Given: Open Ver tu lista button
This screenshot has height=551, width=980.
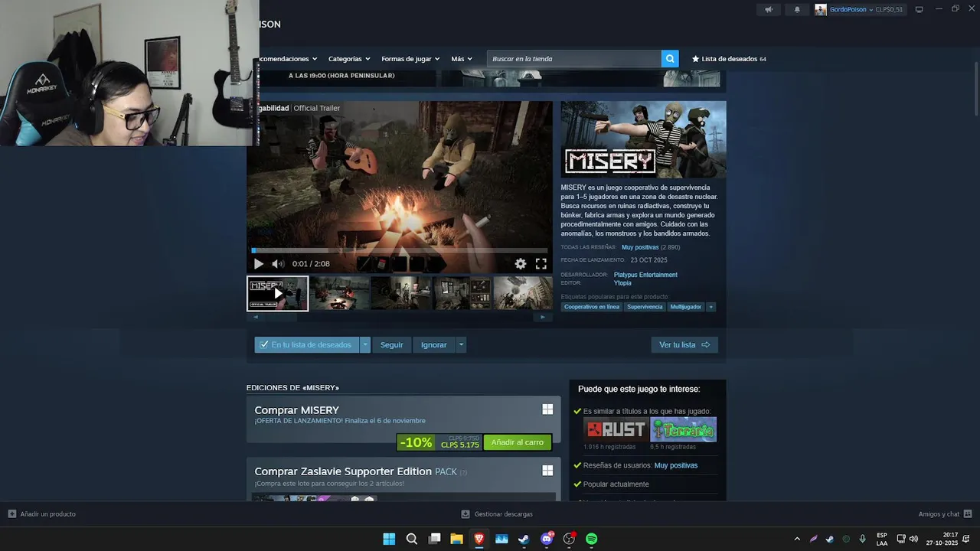Looking at the screenshot, I should [684, 345].
